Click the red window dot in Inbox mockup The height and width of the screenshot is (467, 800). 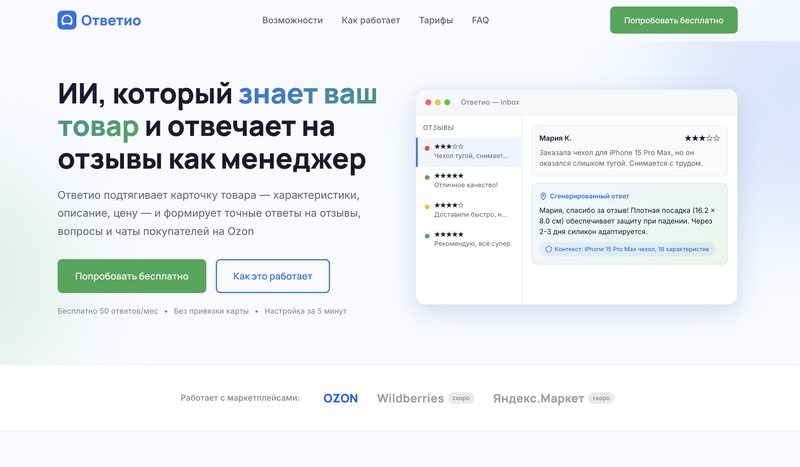428,103
